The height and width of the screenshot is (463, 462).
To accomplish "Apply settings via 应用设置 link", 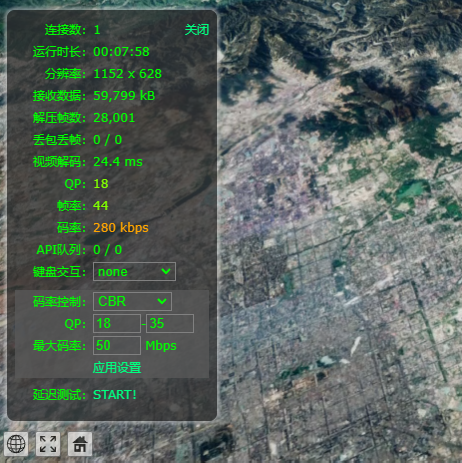I will coord(117,368).
